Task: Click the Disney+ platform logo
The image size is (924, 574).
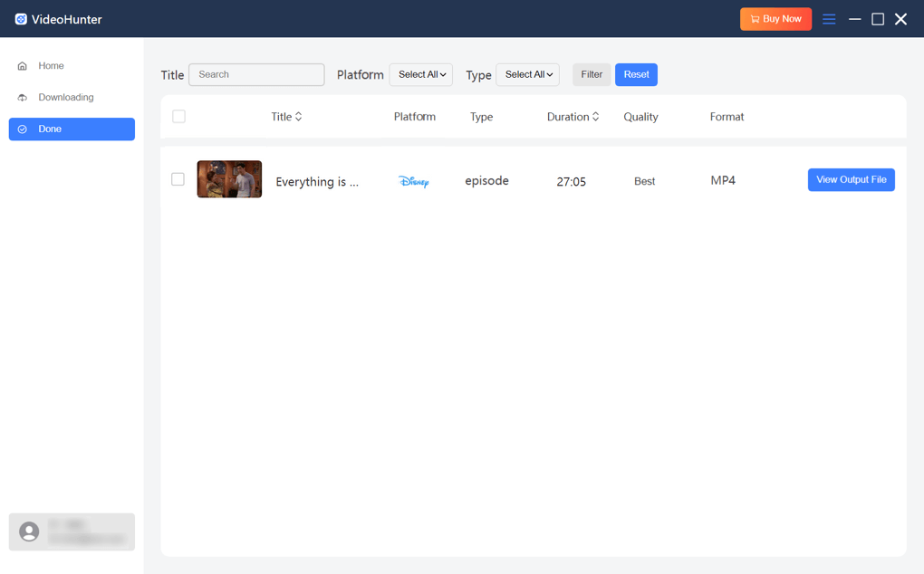Action: tap(414, 181)
